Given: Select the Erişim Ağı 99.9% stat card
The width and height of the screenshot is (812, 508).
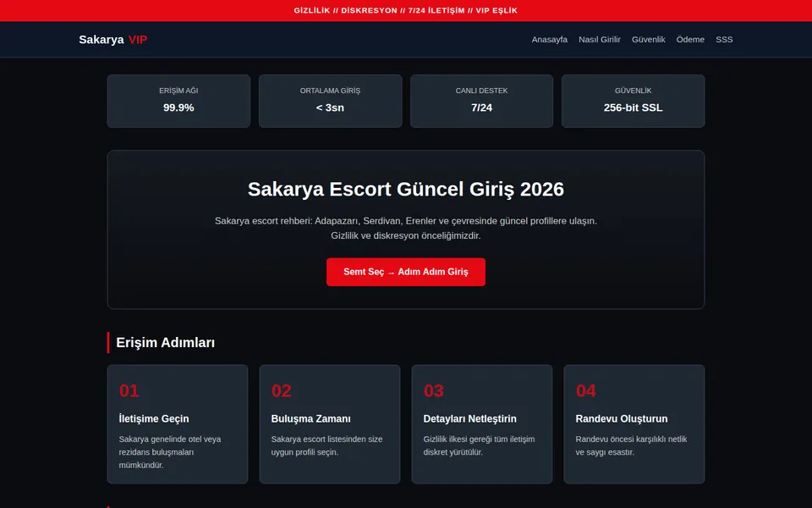Looking at the screenshot, I should (x=178, y=101).
